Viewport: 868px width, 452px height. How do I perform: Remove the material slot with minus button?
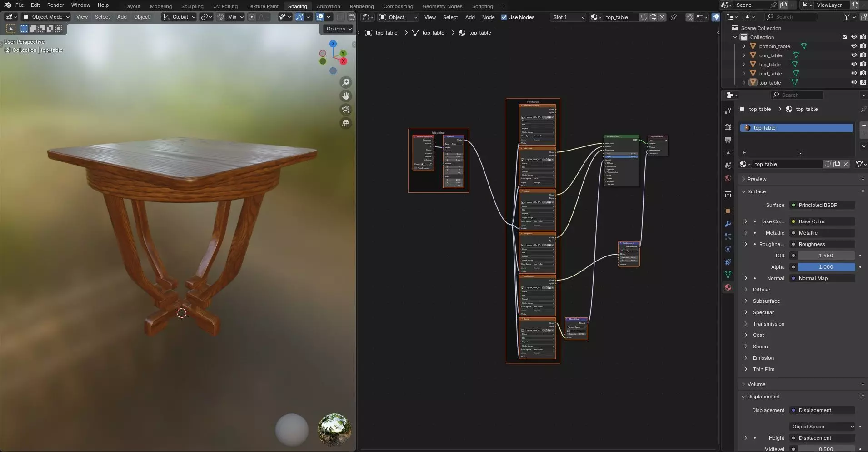pos(863,135)
